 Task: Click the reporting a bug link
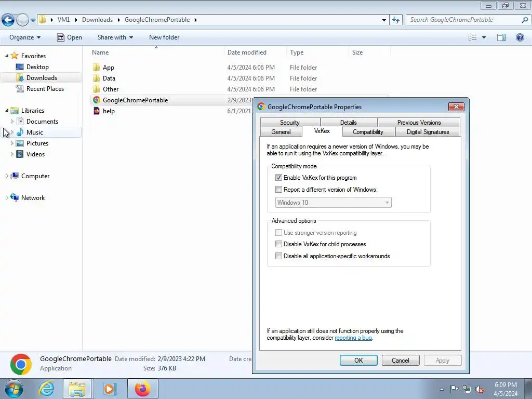tap(353, 338)
